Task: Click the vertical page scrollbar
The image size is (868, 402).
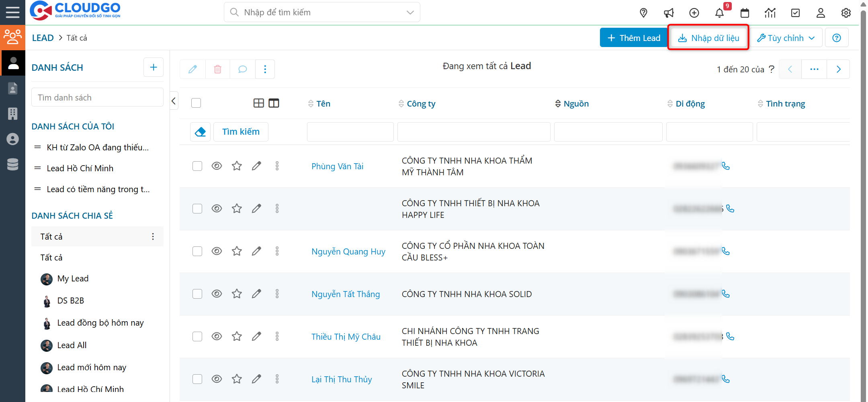Action: click(x=863, y=201)
